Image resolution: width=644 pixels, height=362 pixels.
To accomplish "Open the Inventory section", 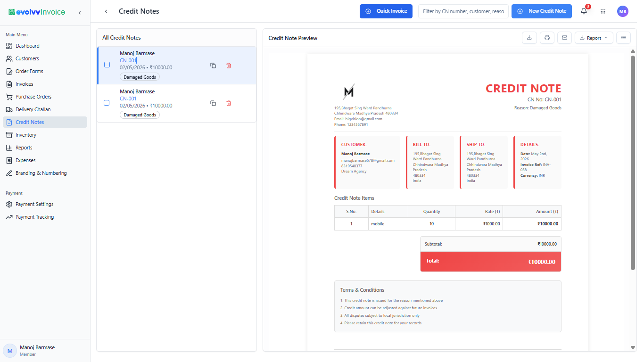I will click(x=45, y=135).
